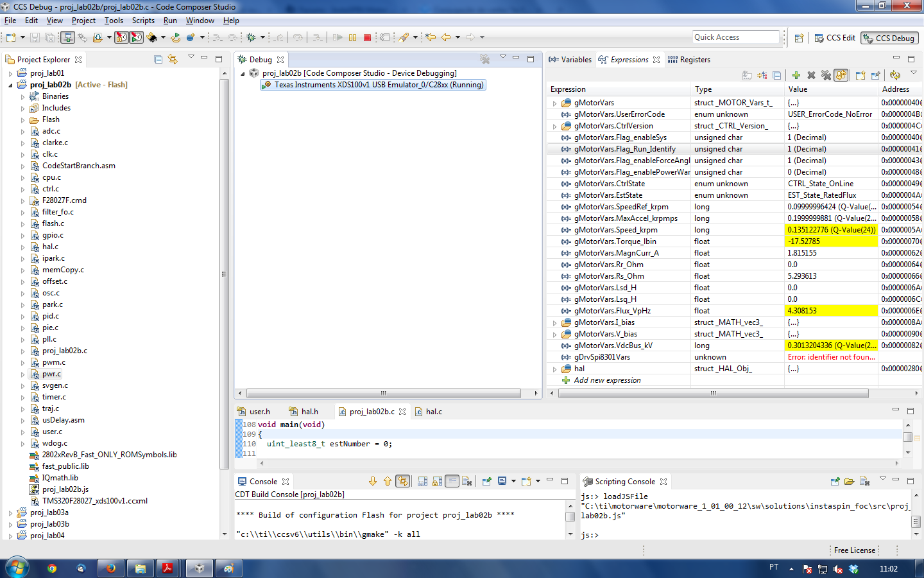Click Free License in status bar
The image size is (924, 578).
tap(854, 550)
